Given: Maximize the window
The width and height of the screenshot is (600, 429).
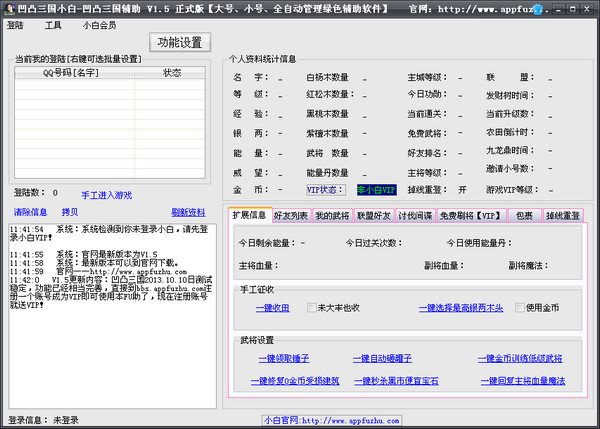Looking at the screenshot, I should (x=572, y=9).
